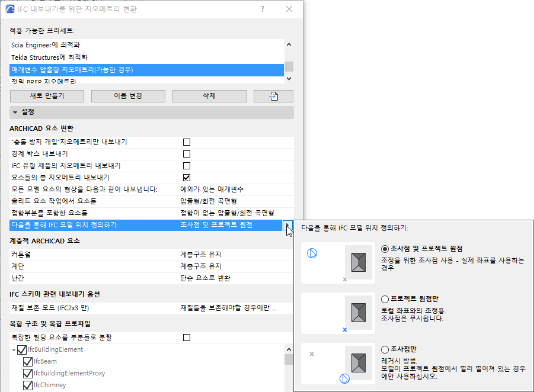Viewport: 534px width, 392px height.
Task: Close the IFC geometry conversion dialog
Action: click(289, 9)
